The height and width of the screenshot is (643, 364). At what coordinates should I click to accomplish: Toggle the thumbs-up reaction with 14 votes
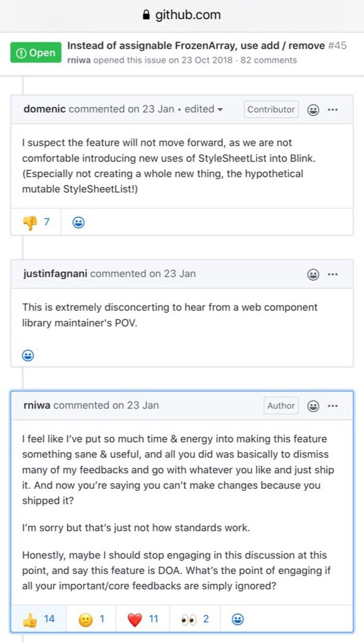39,619
